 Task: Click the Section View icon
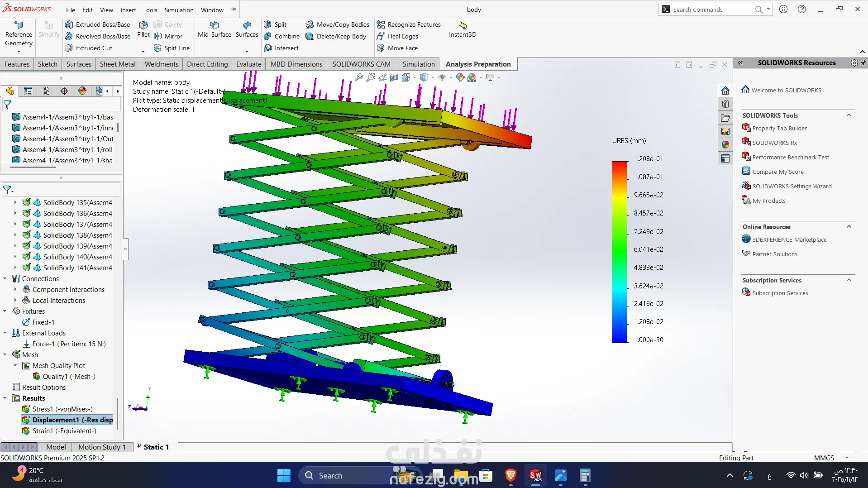click(x=394, y=77)
